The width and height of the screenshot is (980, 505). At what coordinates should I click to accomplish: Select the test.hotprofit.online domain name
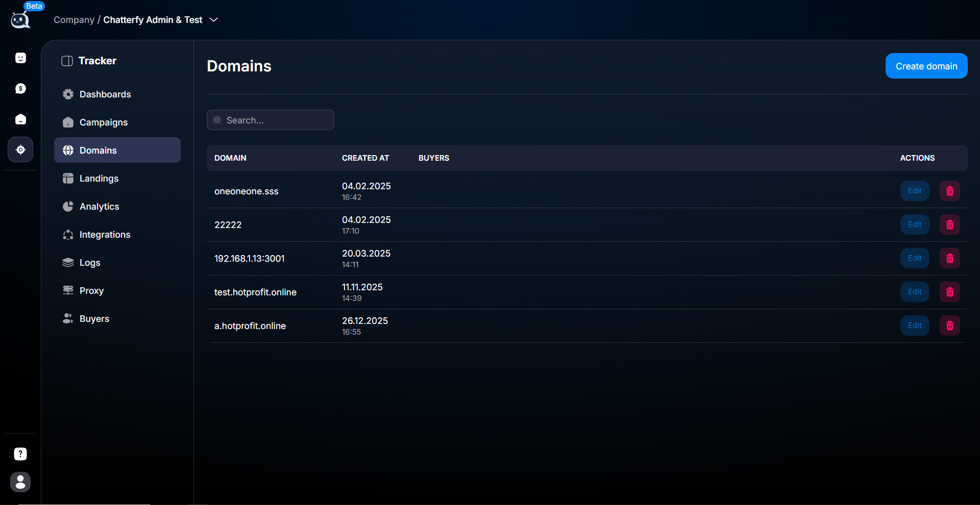255,292
